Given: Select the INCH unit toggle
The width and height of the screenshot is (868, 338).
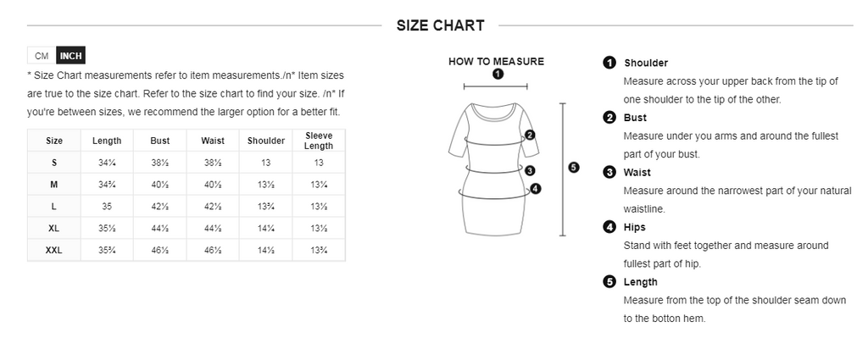Looking at the screenshot, I should 71,56.
